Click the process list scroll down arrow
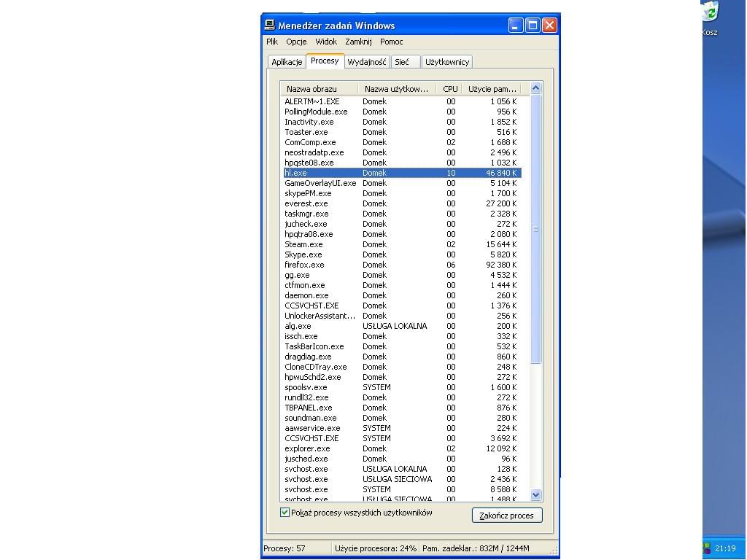The image size is (747, 560). point(535,495)
